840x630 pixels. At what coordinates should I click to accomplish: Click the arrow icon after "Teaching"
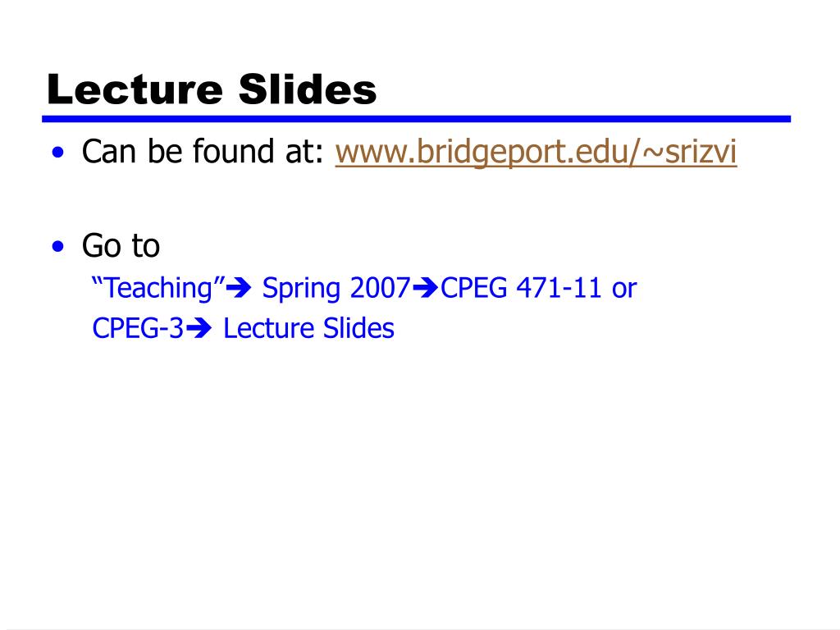pos(239,289)
